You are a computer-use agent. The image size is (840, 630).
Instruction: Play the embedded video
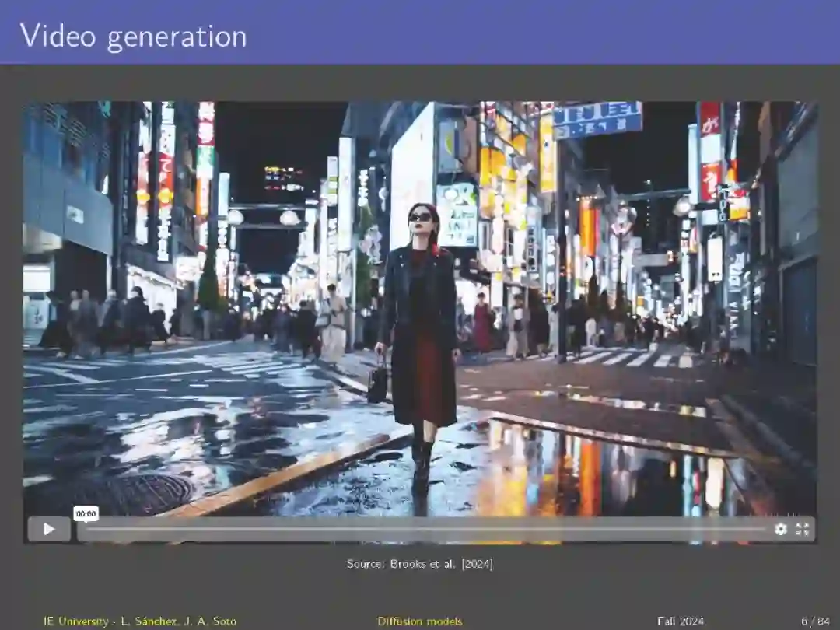coord(49,530)
